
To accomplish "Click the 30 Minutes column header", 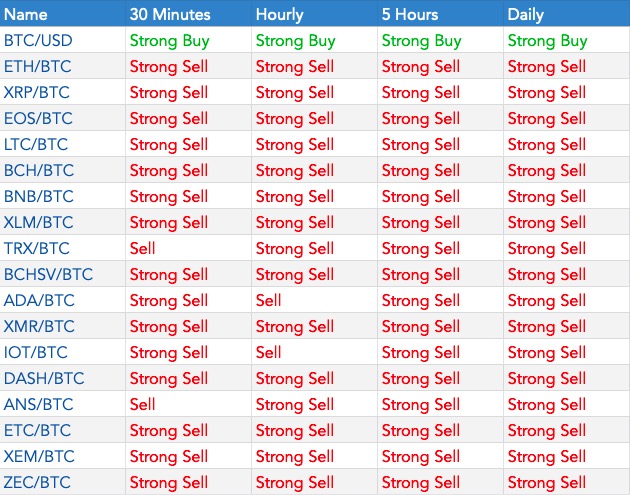I will 169,15.
